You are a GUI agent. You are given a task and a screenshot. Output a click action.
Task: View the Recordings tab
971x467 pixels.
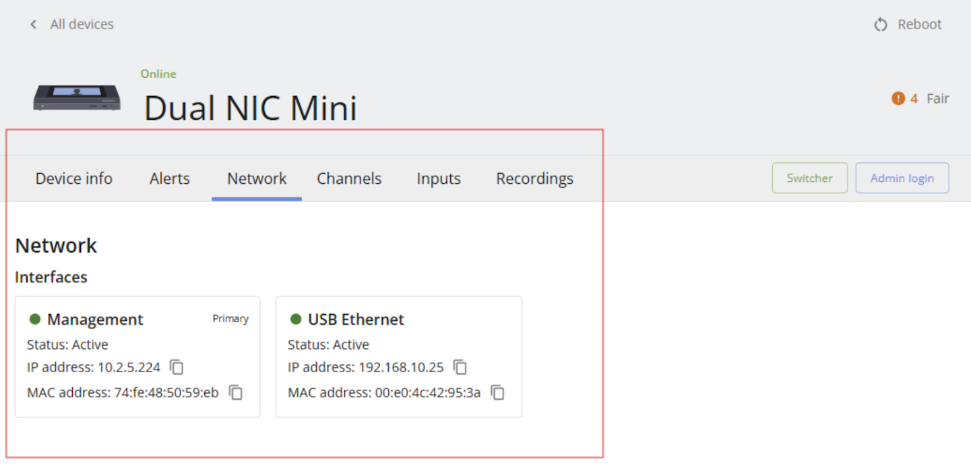click(534, 179)
